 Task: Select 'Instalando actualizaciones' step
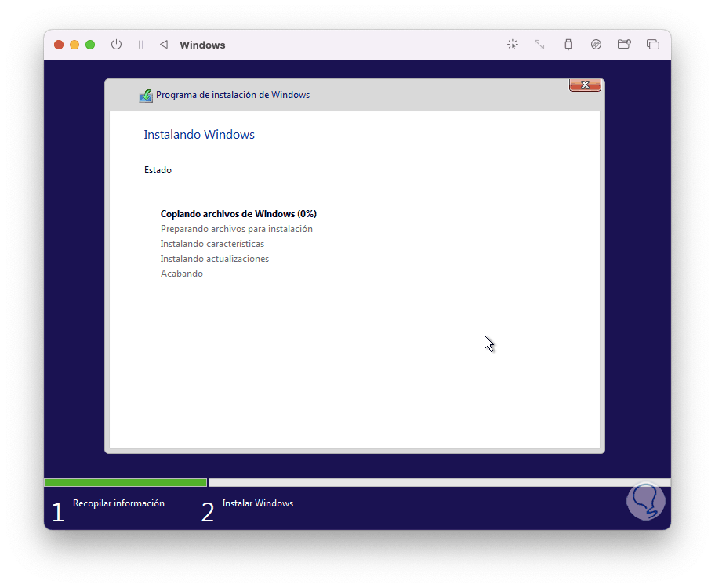[x=215, y=259]
